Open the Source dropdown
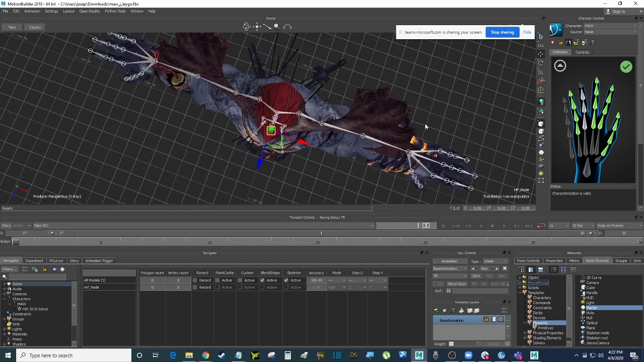644x362 pixels. coord(610,32)
